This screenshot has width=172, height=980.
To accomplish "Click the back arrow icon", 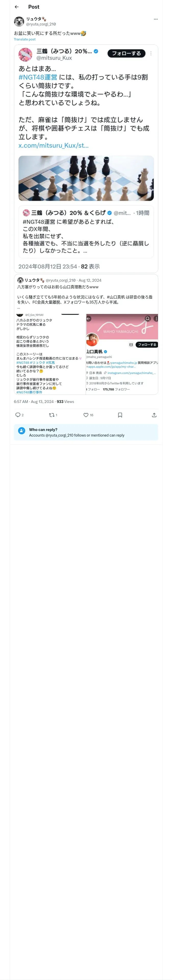I will coord(16,7).
